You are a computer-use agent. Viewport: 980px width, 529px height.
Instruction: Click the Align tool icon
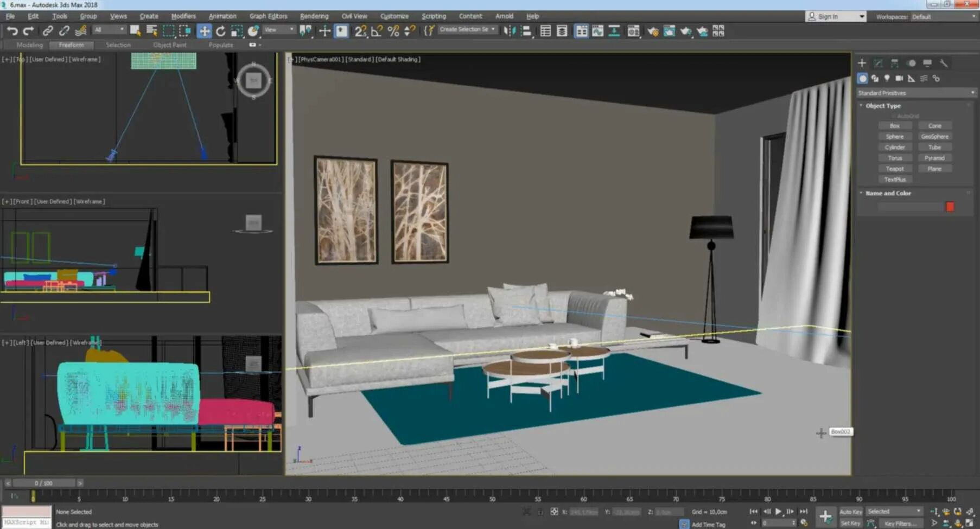click(x=526, y=31)
